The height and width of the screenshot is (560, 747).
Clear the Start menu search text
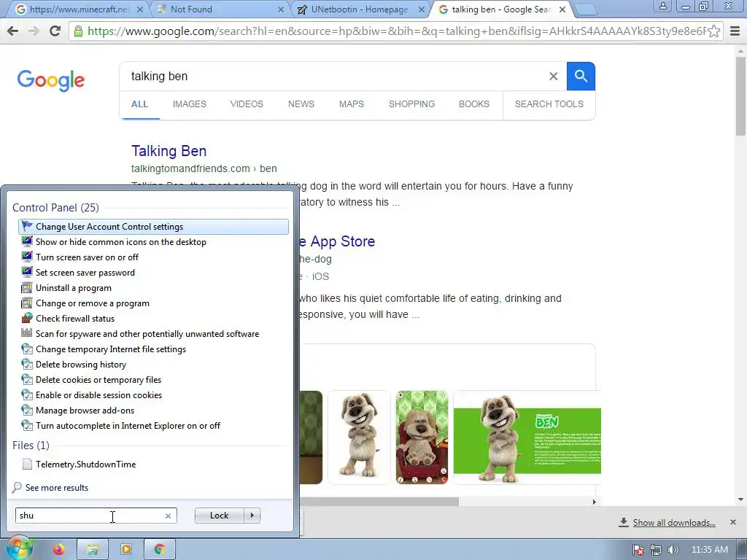coord(168,516)
